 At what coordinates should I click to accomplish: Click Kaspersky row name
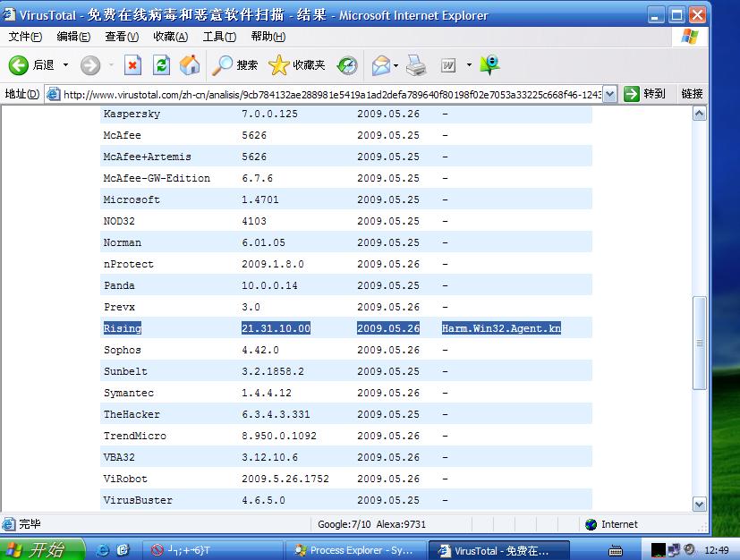[x=132, y=114]
